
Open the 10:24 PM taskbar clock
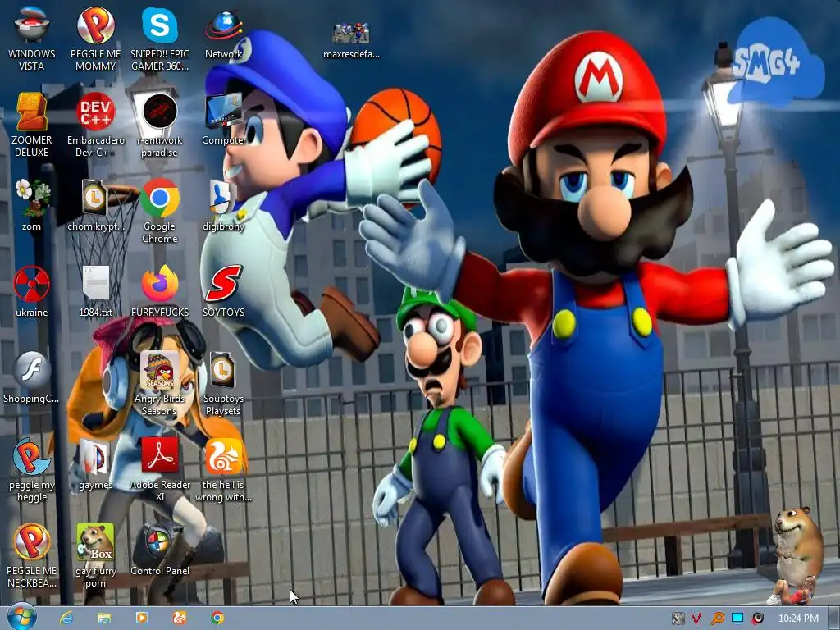[798, 619]
